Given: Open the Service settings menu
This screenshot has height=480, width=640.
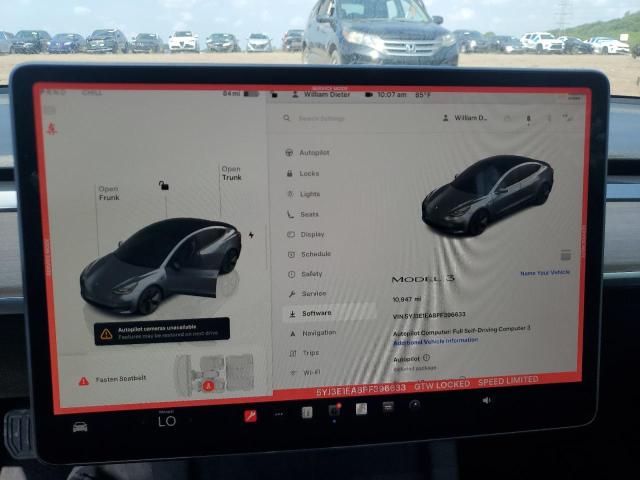Looking at the screenshot, I should [x=307, y=293].
